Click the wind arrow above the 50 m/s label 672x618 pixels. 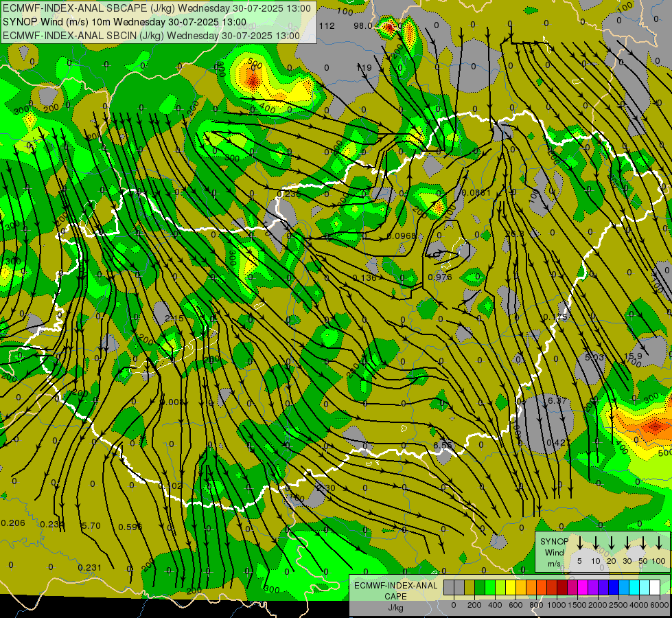point(643,543)
